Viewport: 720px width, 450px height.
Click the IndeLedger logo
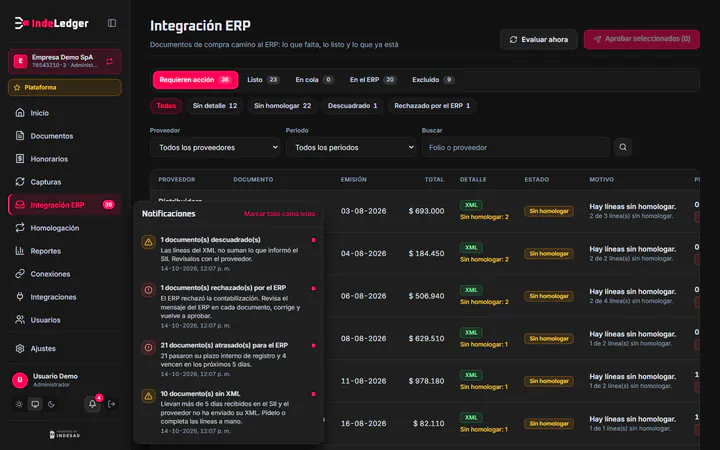tap(51, 23)
